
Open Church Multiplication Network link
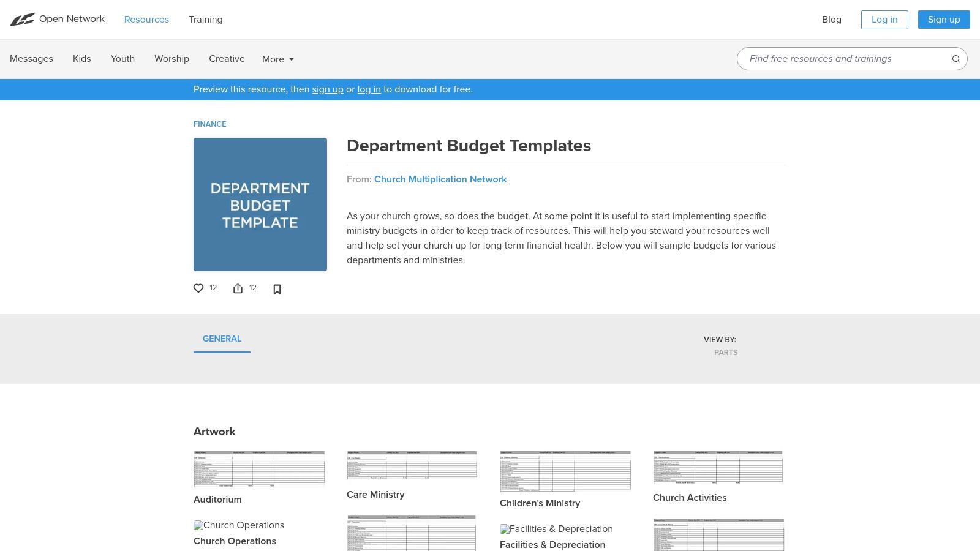440,179
